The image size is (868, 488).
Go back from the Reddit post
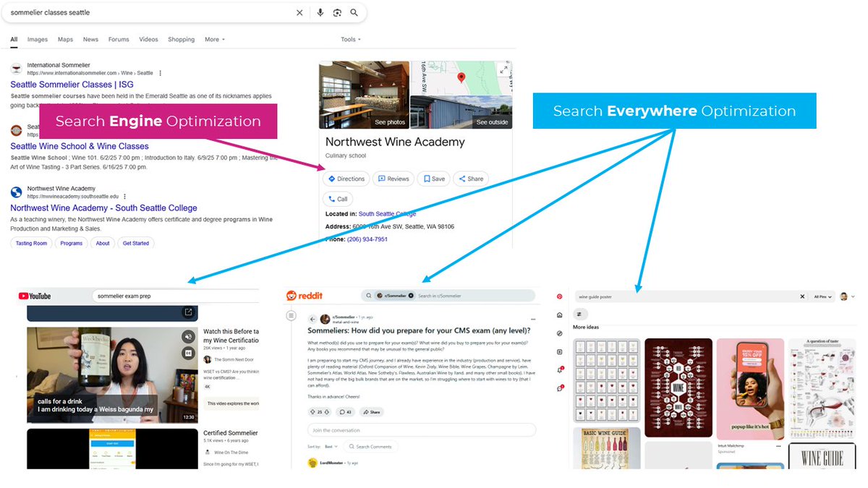(x=312, y=319)
